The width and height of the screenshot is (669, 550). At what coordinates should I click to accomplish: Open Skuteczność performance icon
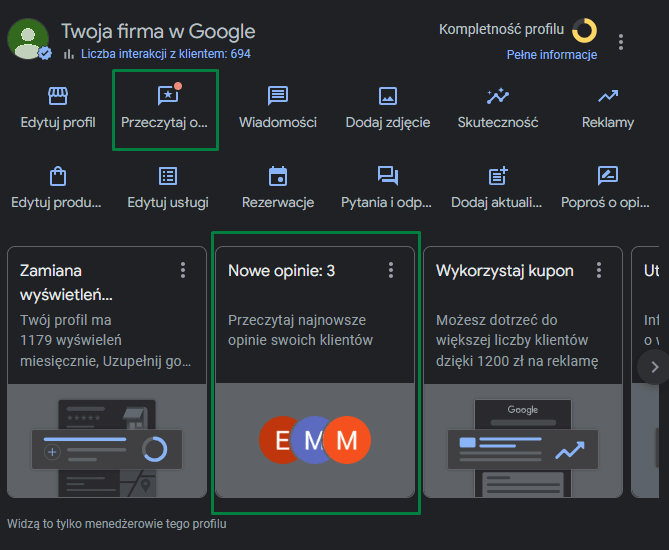[498, 96]
